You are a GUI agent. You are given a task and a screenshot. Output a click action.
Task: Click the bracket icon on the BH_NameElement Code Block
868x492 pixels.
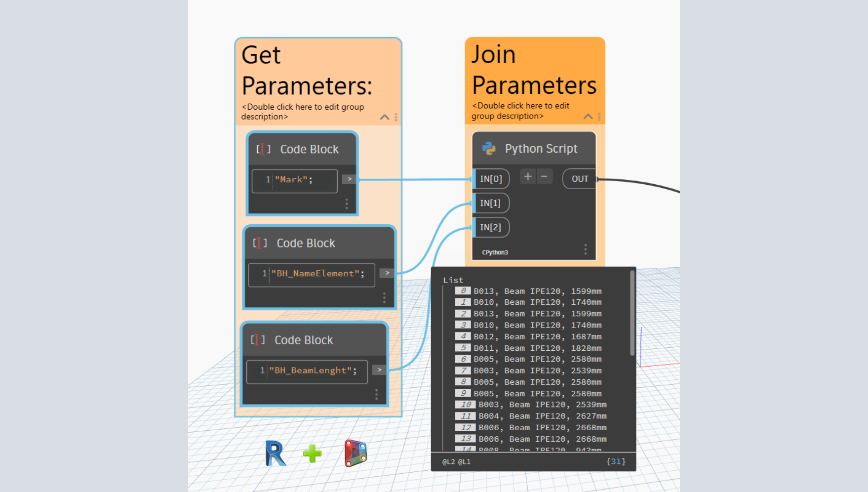pos(260,243)
